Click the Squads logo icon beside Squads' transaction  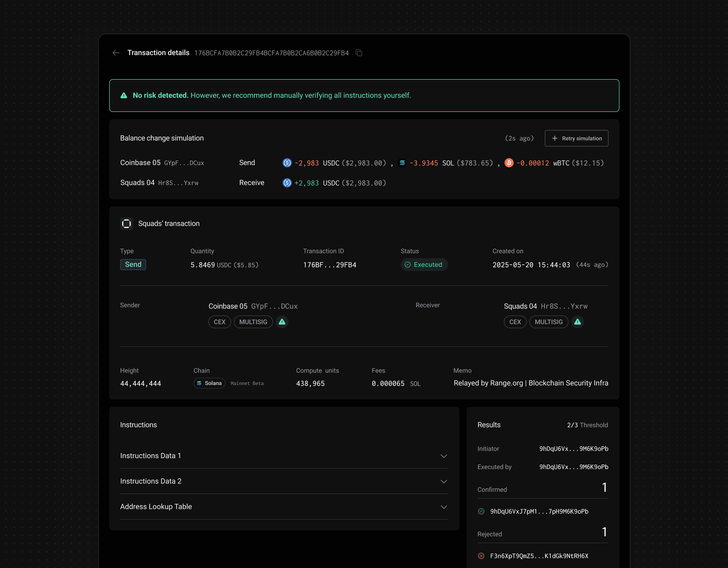click(126, 224)
